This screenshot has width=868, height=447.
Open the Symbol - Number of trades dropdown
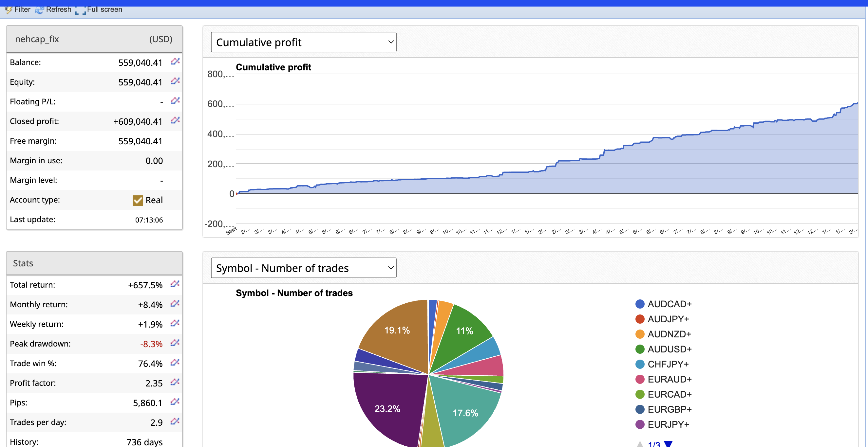[303, 268]
